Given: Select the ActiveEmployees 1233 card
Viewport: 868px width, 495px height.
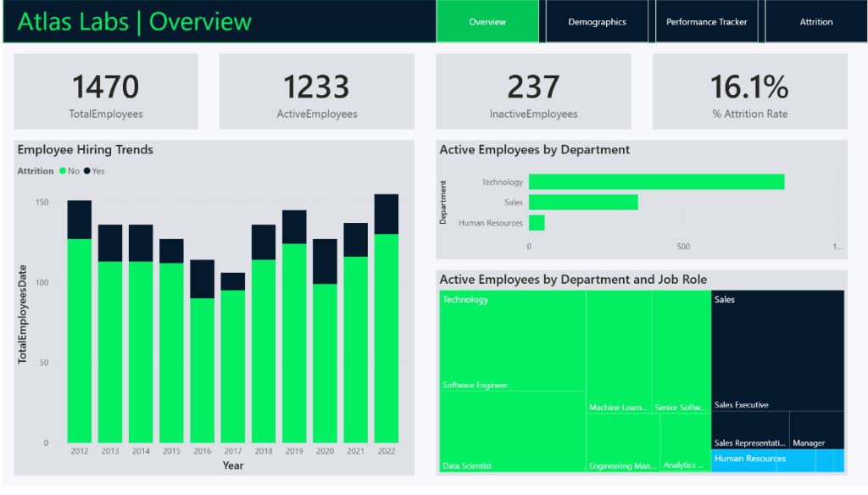Looking at the screenshot, I should click(x=316, y=92).
